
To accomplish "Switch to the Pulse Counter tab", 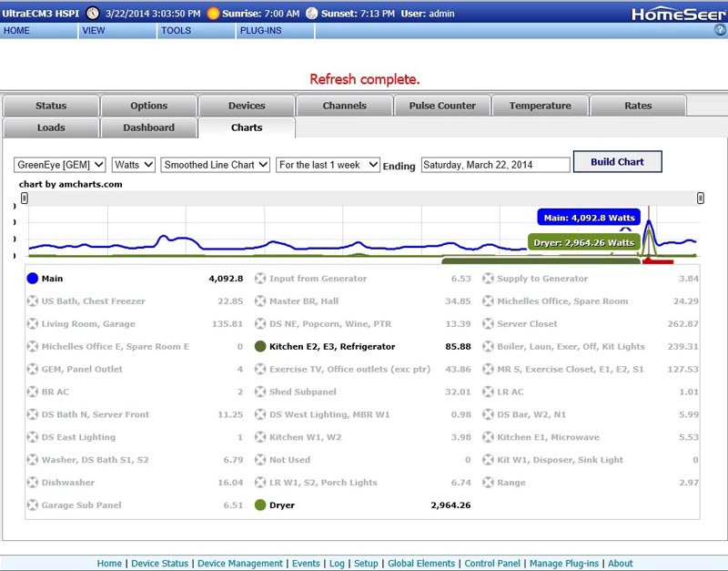I will click(442, 106).
